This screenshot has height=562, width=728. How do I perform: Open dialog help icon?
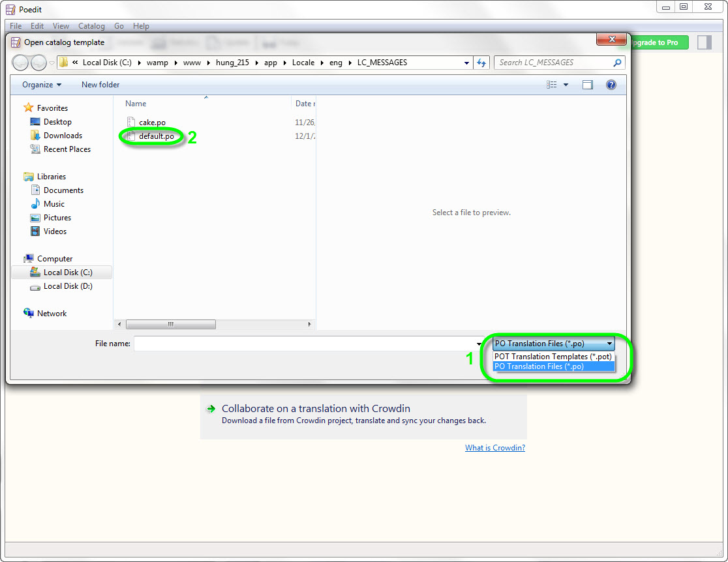point(611,85)
